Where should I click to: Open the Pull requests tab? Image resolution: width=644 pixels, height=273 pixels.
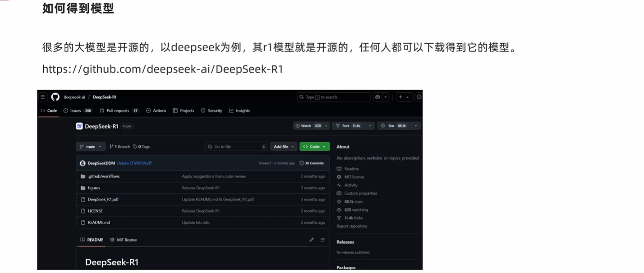[x=119, y=110]
